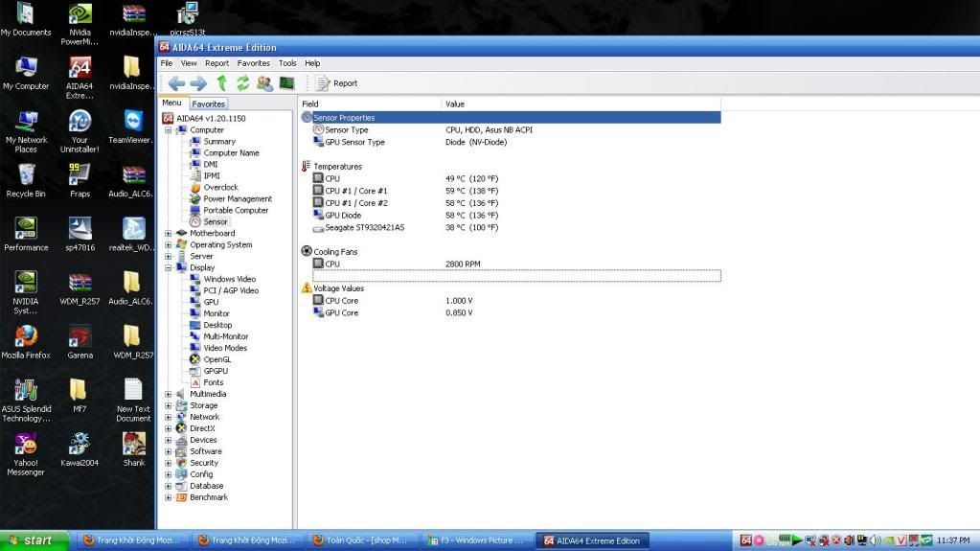Click the Report toolbar button
Screen dimensions: 980x551
[x=336, y=83]
